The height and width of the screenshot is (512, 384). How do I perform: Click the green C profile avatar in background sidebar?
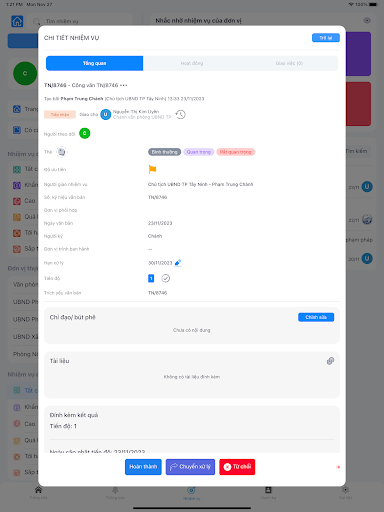point(25,73)
